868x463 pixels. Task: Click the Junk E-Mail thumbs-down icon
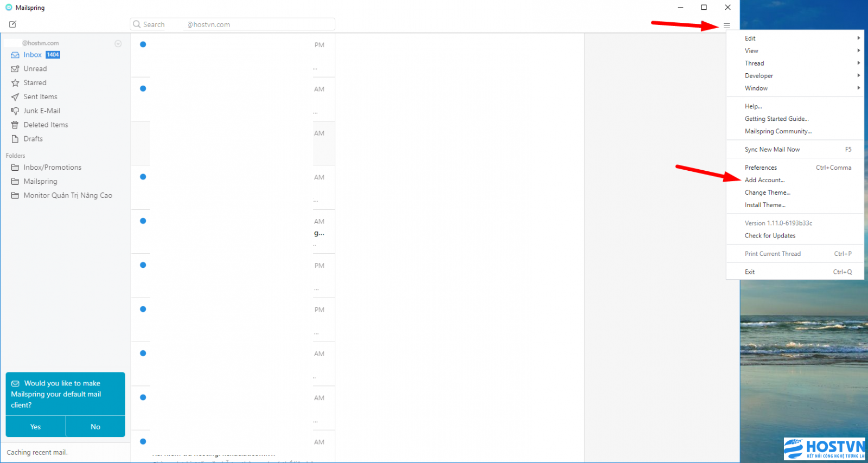tap(15, 111)
